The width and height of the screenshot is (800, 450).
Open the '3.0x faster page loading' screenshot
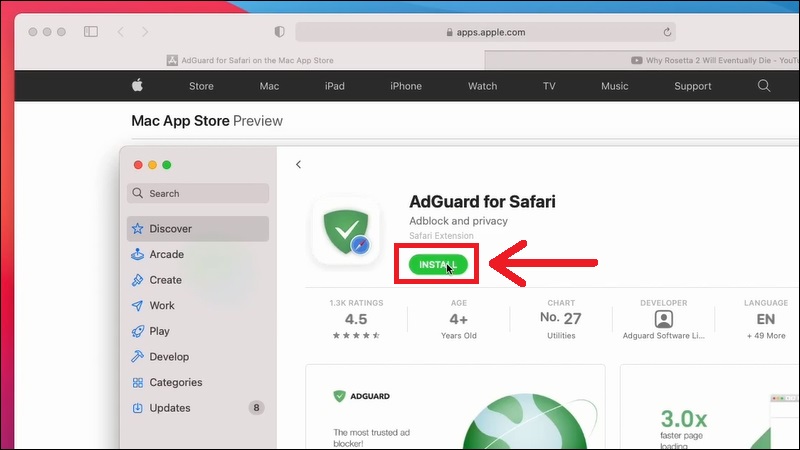click(710, 407)
